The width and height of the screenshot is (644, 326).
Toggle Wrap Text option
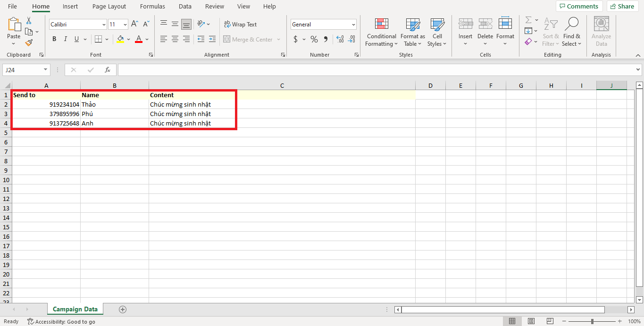click(x=240, y=25)
